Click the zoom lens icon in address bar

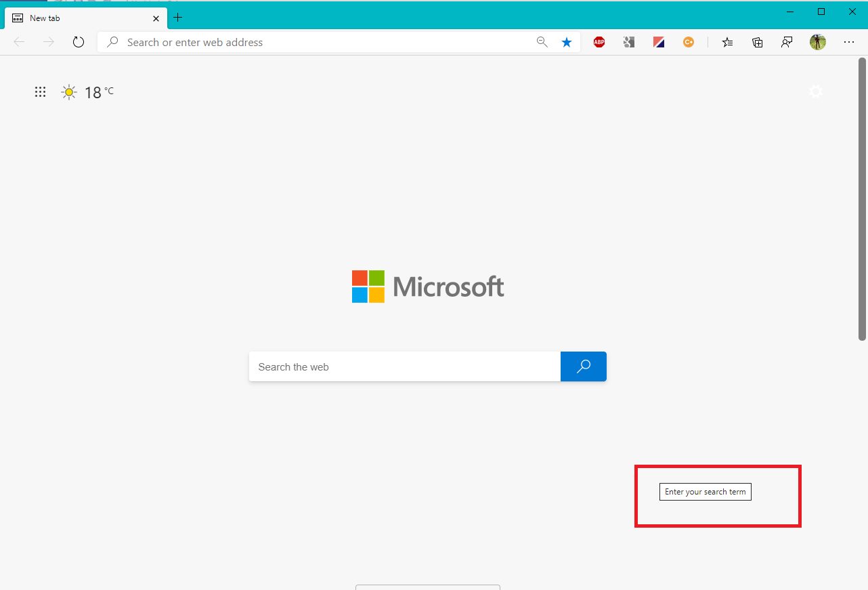pyautogui.click(x=542, y=41)
